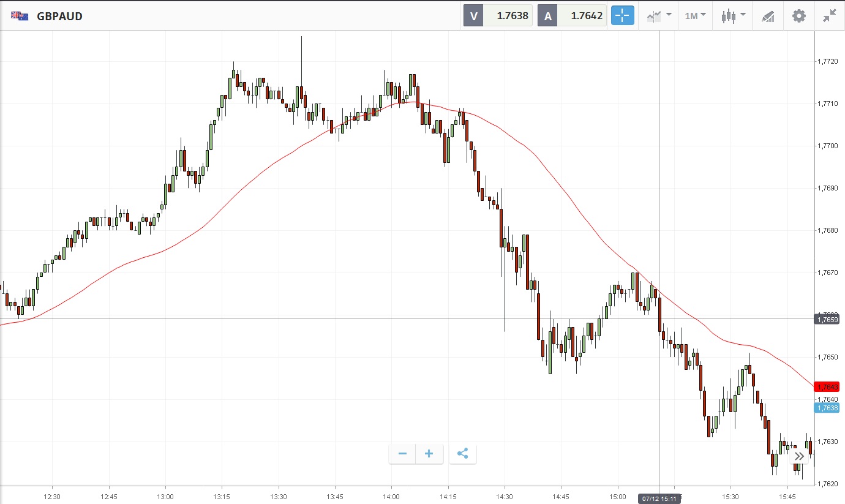
Task: Click the GBPAUD instrument name
Action: 59,16
